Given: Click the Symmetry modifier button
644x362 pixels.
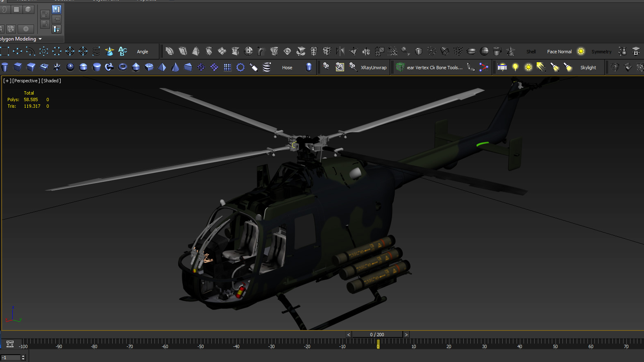Looking at the screenshot, I should click(x=601, y=52).
